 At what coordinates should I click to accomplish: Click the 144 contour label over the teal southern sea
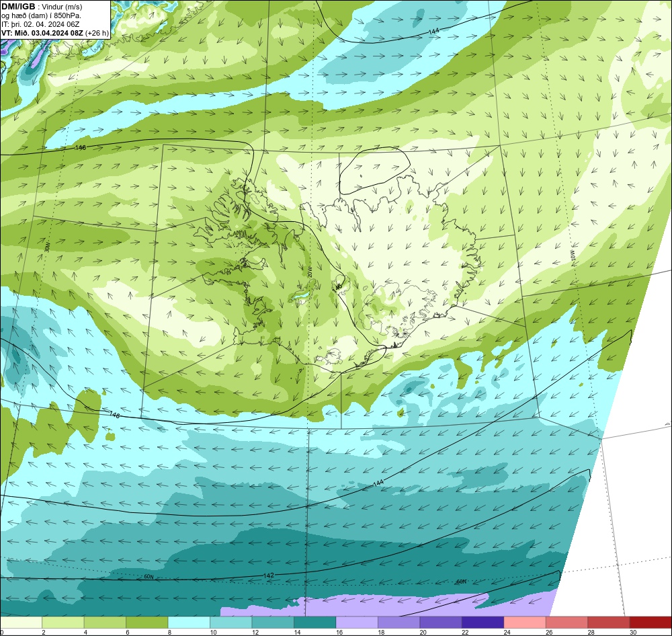tap(378, 483)
